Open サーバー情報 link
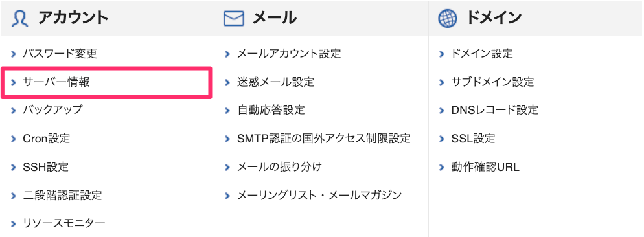The width and height of the screenshot is (644, 237). coord(56,82)
